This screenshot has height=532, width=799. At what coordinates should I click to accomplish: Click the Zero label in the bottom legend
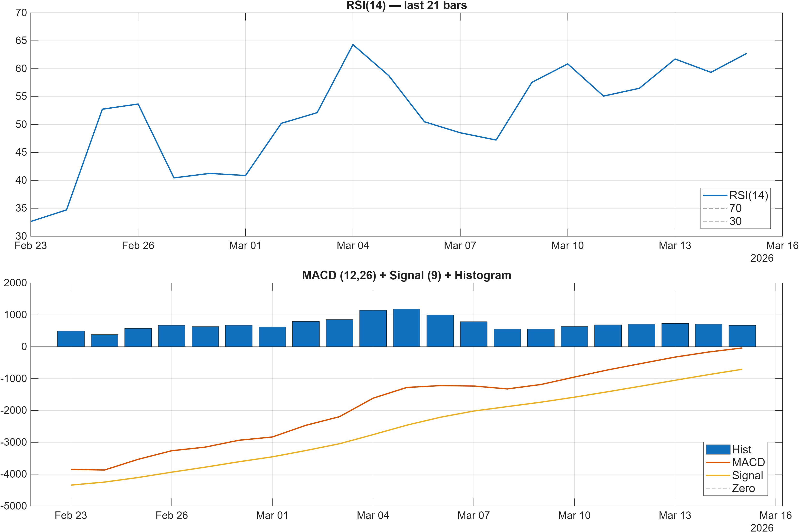743,488
